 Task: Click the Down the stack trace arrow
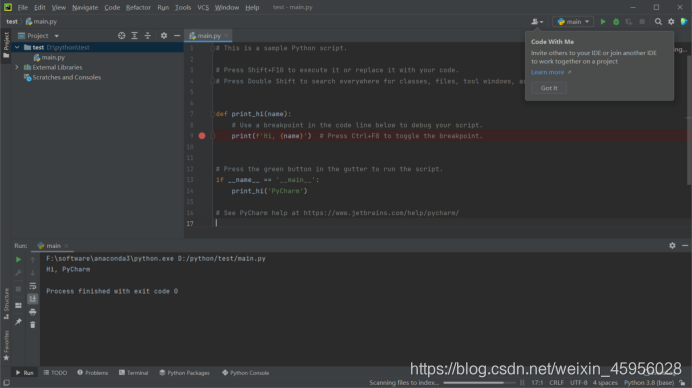pos(33,273)
